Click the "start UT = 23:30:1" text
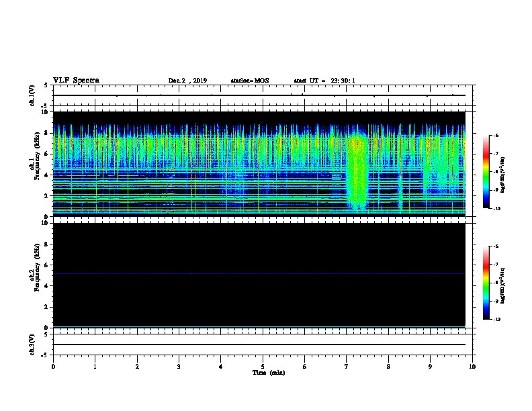The height and width of the screenshot is (411, 532). coord(324,81)
